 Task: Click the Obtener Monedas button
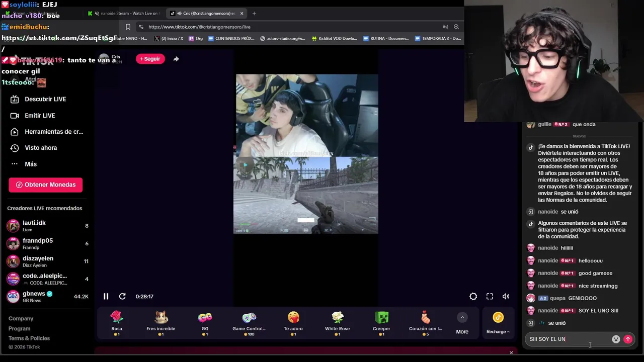coord(45,185)
